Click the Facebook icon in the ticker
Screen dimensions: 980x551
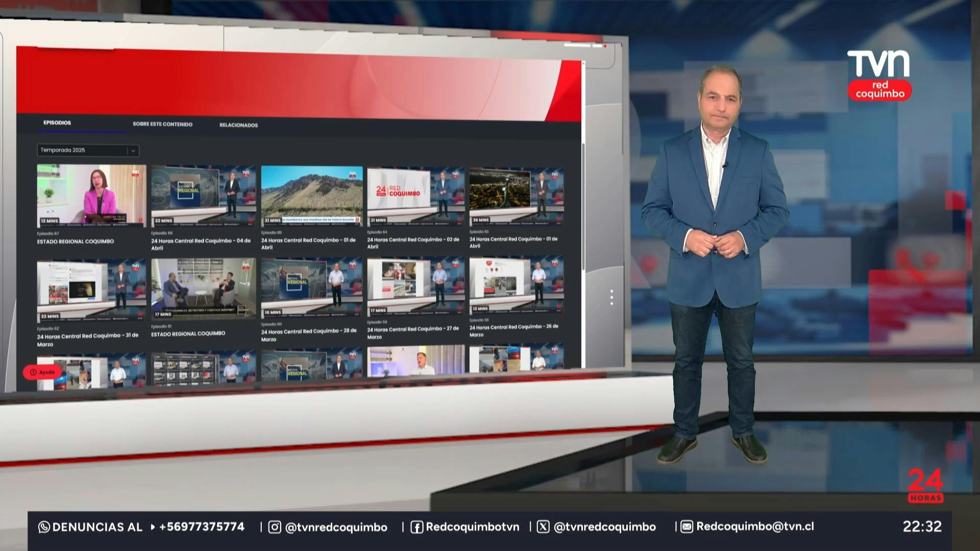click(x=416, y=527)
